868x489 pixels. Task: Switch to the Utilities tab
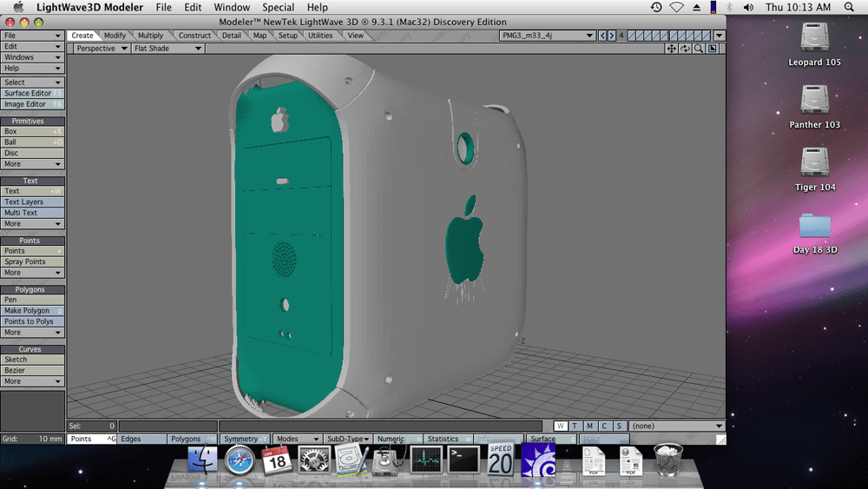[320, 36]
